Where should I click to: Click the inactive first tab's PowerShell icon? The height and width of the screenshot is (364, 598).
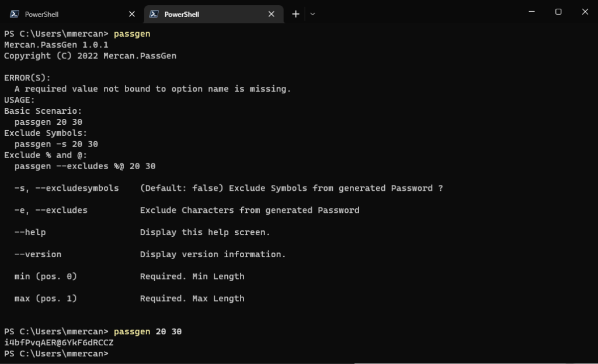pos(14,14)
